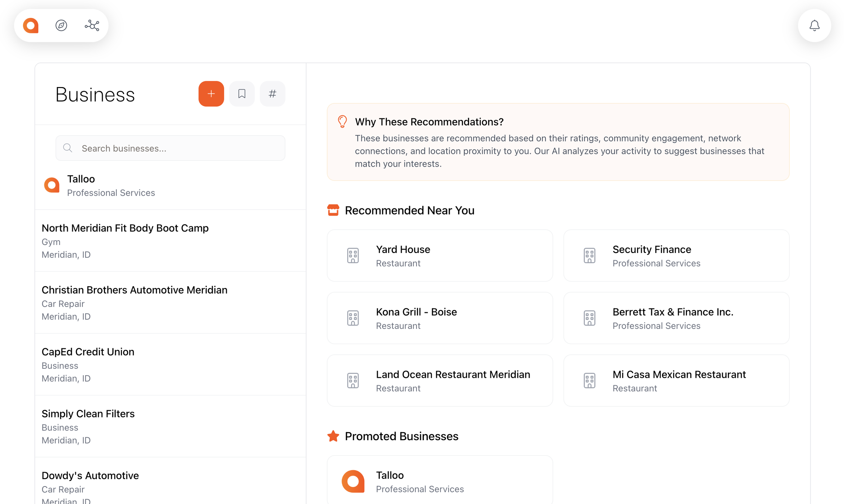Open saved businesses bookmark icon
Screen dimensions: 844x504
point(242,94)
